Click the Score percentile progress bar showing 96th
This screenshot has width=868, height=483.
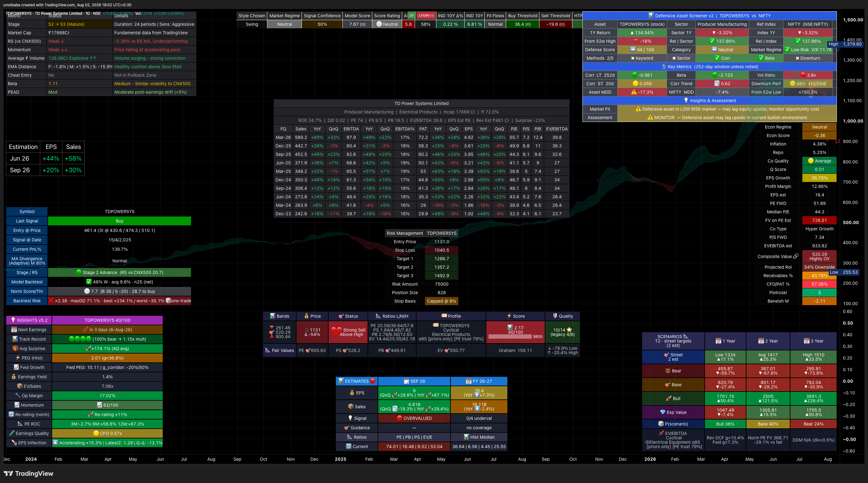[x=510, y=337]
